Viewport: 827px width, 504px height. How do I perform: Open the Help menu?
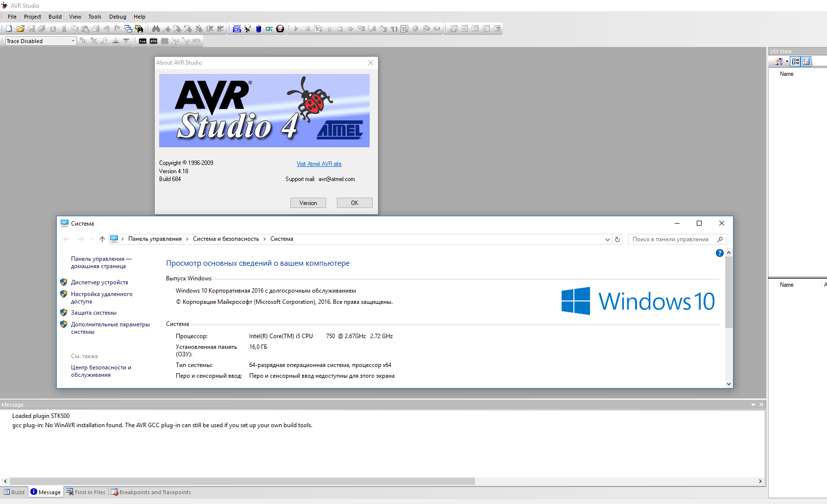point(140,17)
